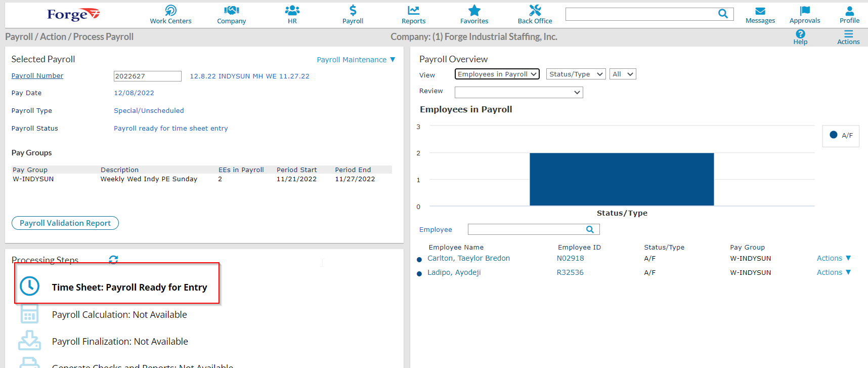Image resolution: width=868 pixels, height=368 pixels.
Task: Click the Employee ID column header
Action: tap(579, 247)
